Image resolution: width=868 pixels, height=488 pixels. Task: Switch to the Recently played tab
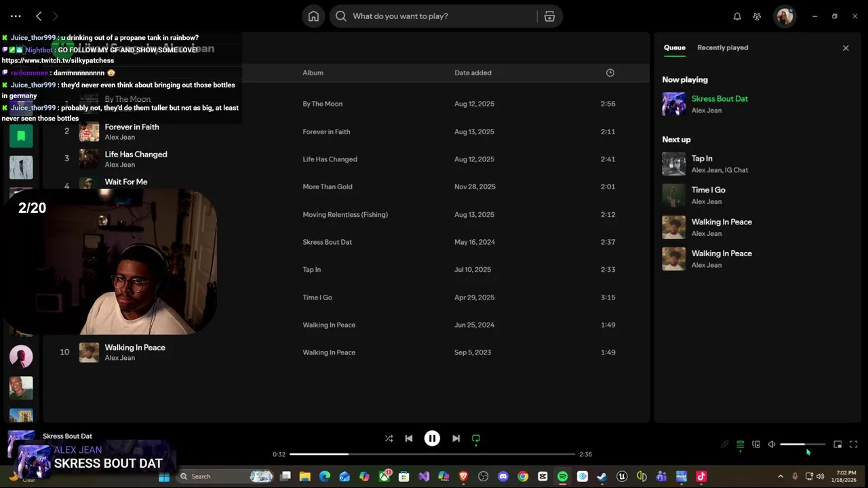(723, 47)
